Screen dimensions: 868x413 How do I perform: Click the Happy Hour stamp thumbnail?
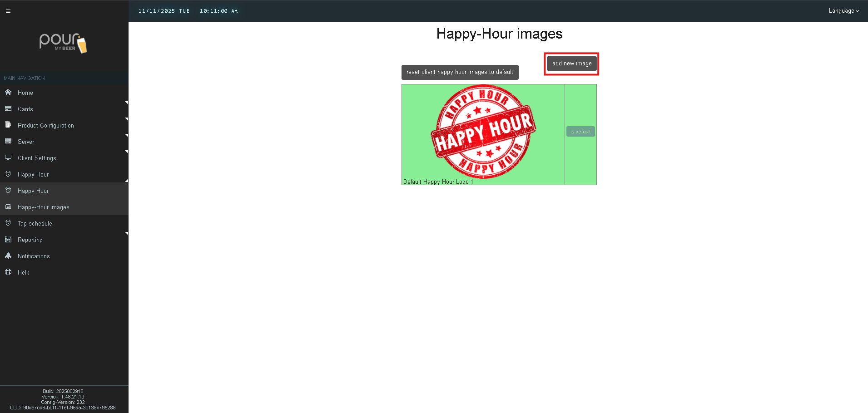(x=483, y=132)
